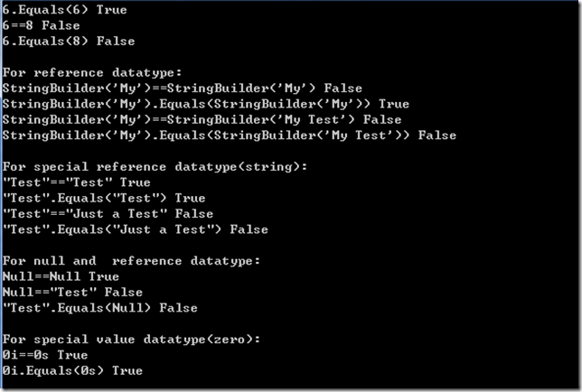Click the '0i.Equals(0s) True' line
This screenshot has width=582, height=392.
[x=72, y=371]
